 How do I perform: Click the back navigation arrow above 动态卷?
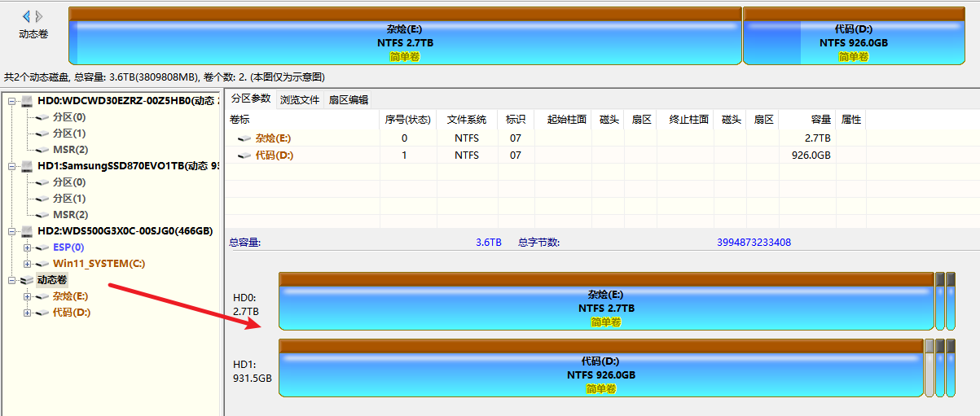27,16
